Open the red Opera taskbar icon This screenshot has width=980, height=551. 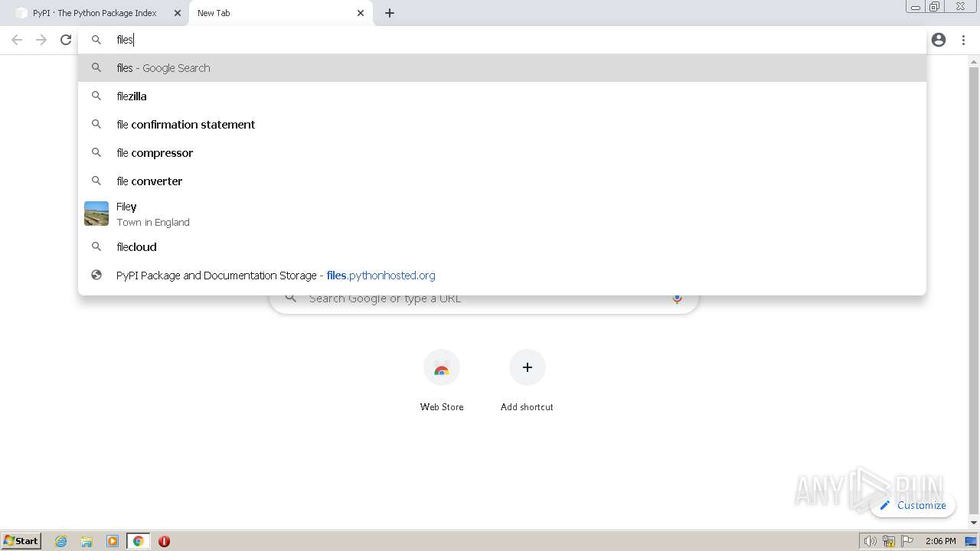[x=164, y=541]
